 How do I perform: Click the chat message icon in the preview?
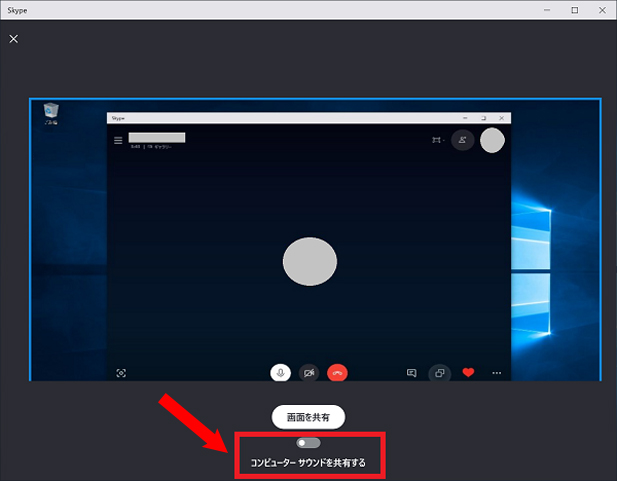pos(412,373)
